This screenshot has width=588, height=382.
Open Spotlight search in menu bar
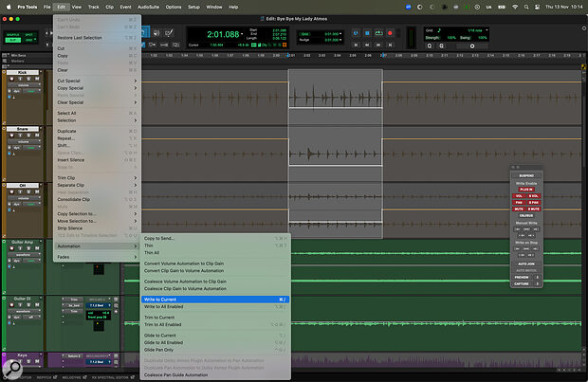pos(526,7)
